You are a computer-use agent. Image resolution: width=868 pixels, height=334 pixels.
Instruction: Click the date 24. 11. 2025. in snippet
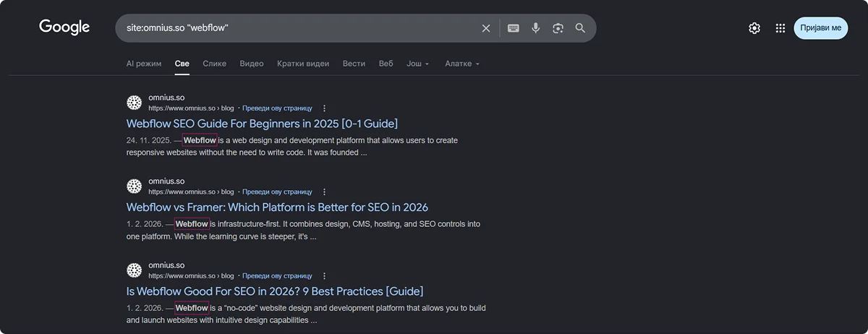tap(148, 140)
